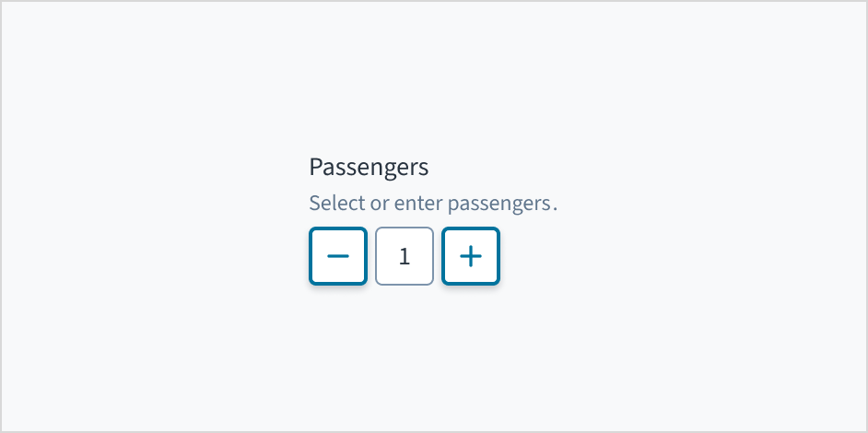The width and height of the screenshot is (868, 433).
Task: Activate the numeric entry box between the steppers
Action: tap(405, 256)
